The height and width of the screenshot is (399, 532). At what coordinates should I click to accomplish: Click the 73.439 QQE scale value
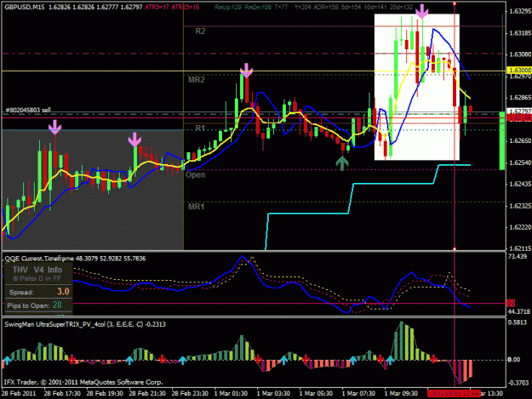click(x=518, y=256)
